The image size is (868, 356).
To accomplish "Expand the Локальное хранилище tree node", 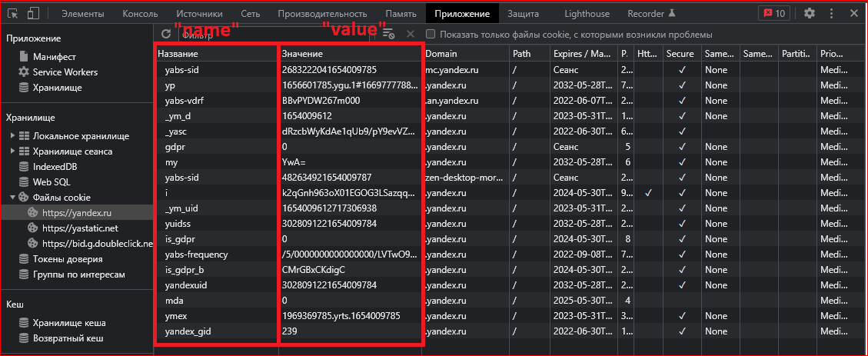I will point(13,136).
